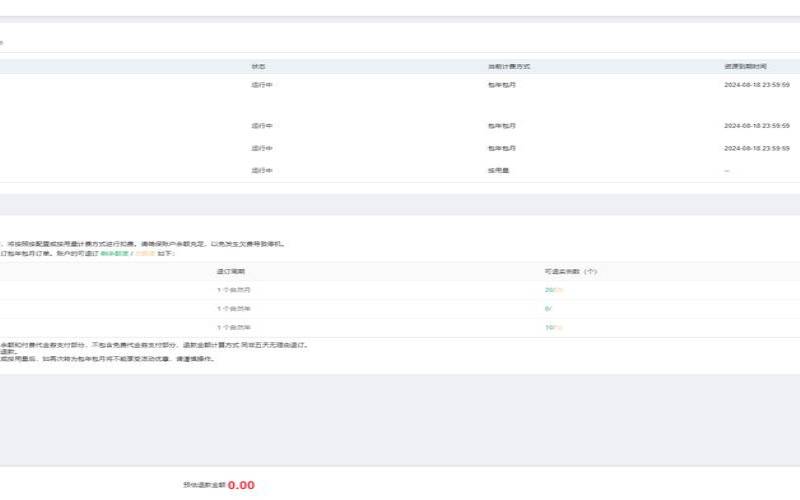Click the first row's expiry time 2024-08-18

756,85
